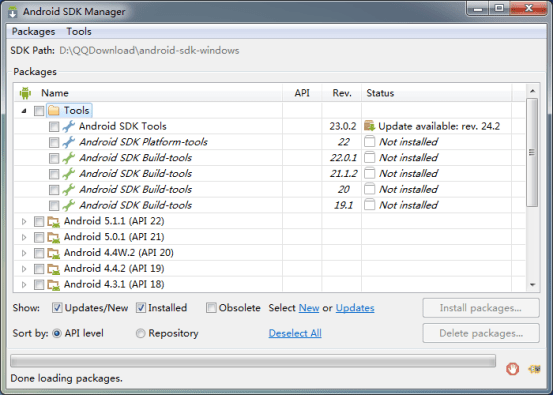Check Build-tools 19.1 checkbox
553x395 pixels.
click(x=54, y=205)
